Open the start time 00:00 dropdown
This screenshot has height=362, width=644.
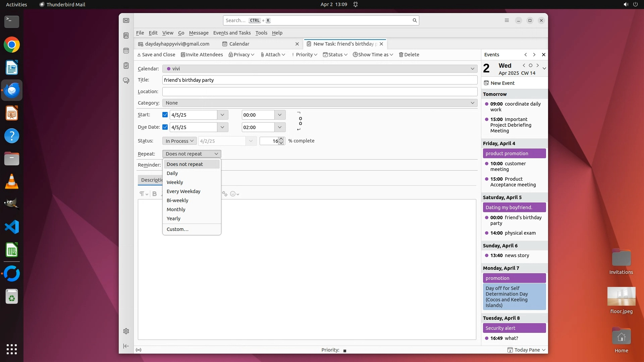[280, 115]
